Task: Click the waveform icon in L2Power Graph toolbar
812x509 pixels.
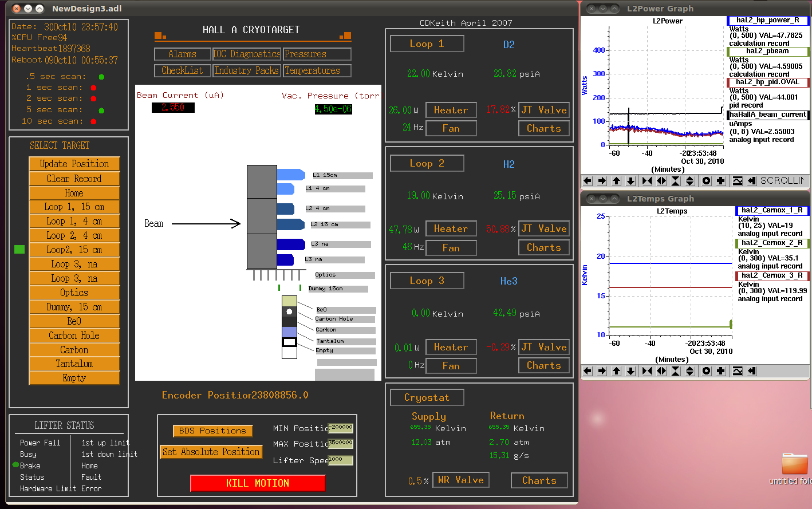Action: coord(738,181)
